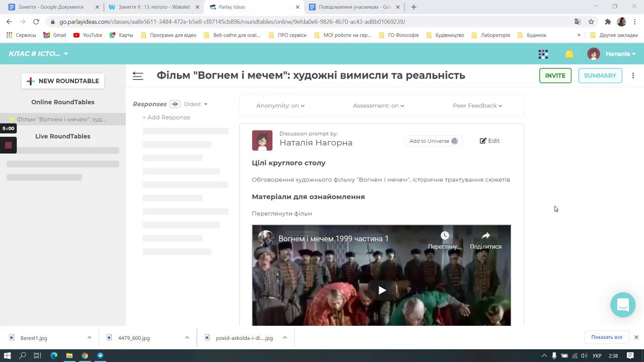Image resolution: width=644 pixels, height=362 pixels.
Task: Click the Наталія user avatar in header
Action: pyautogui.click(x=594, y=54)
